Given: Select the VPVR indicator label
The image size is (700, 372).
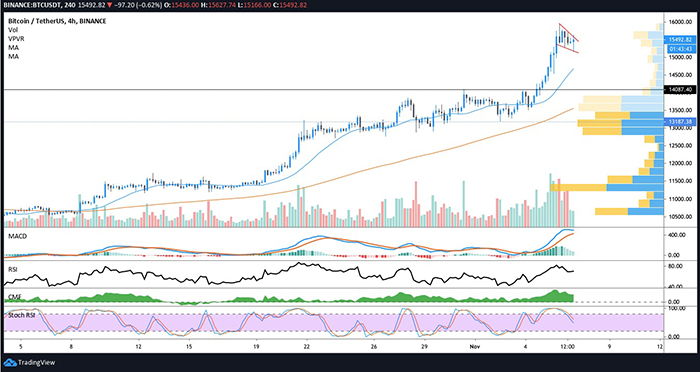Looking at the screenshot, I should (16, 39).
